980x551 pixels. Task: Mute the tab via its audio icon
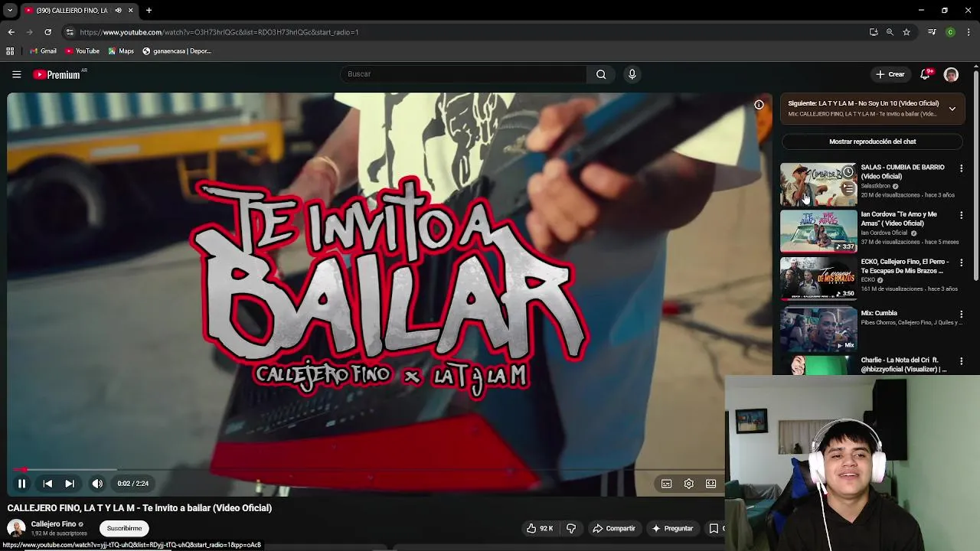click(x=118, y=11)
